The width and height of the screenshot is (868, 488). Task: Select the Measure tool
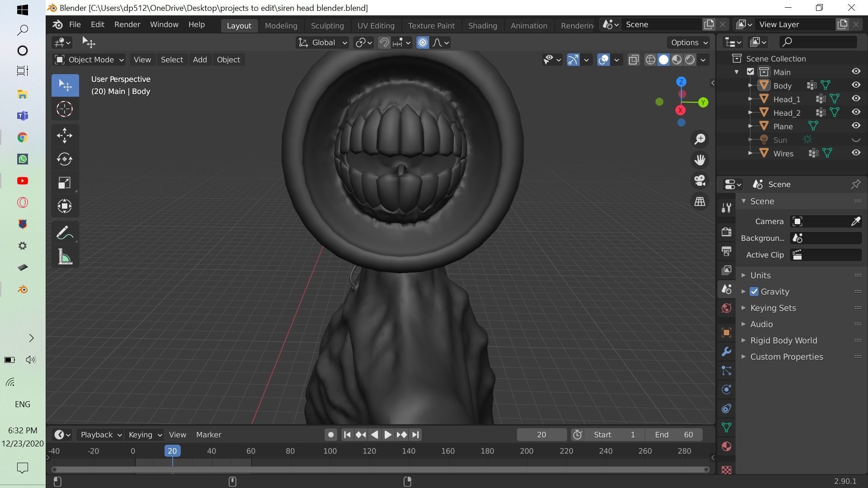click(65, 257)
